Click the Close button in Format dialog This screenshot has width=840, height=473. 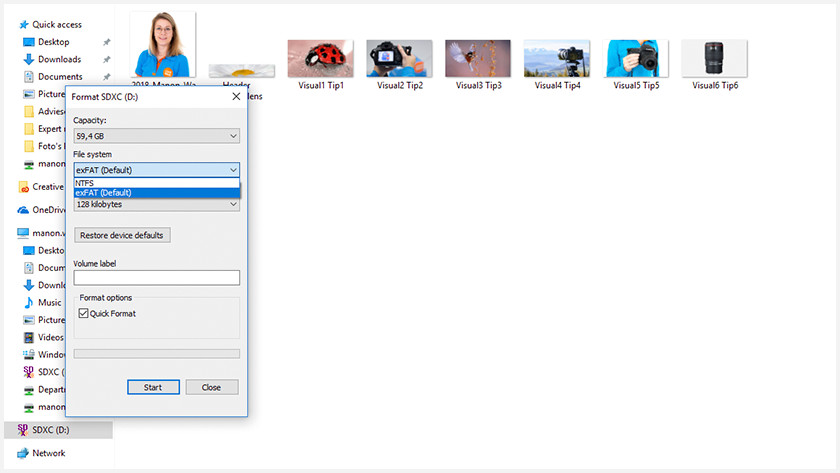pyautogui.click(x=212, y=387)
